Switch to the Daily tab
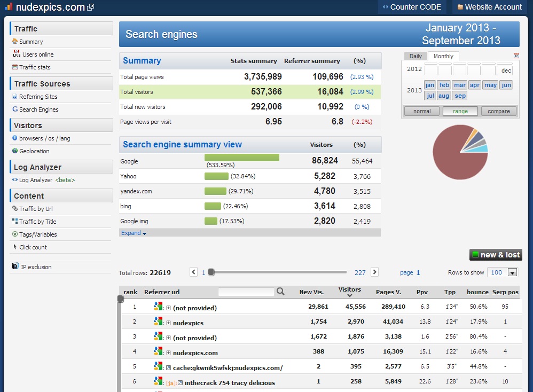Image resolution: width=533 pixels, height=392 pixels. point(416,56)
